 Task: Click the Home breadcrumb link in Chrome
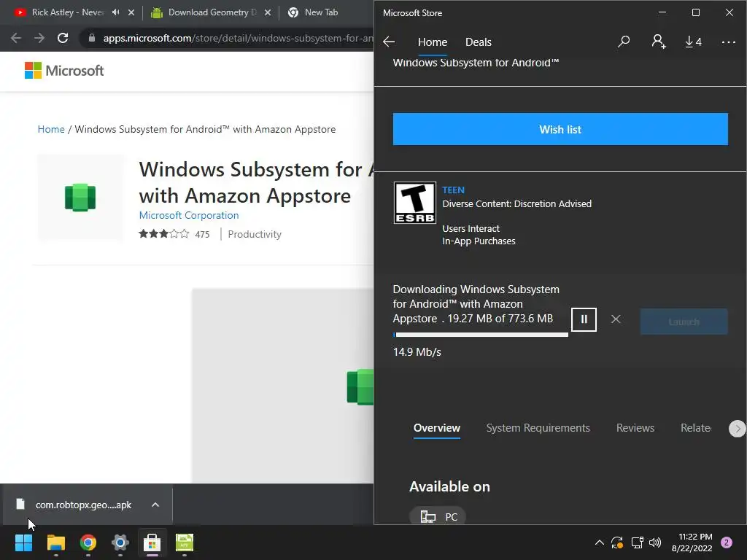point(51,129)
